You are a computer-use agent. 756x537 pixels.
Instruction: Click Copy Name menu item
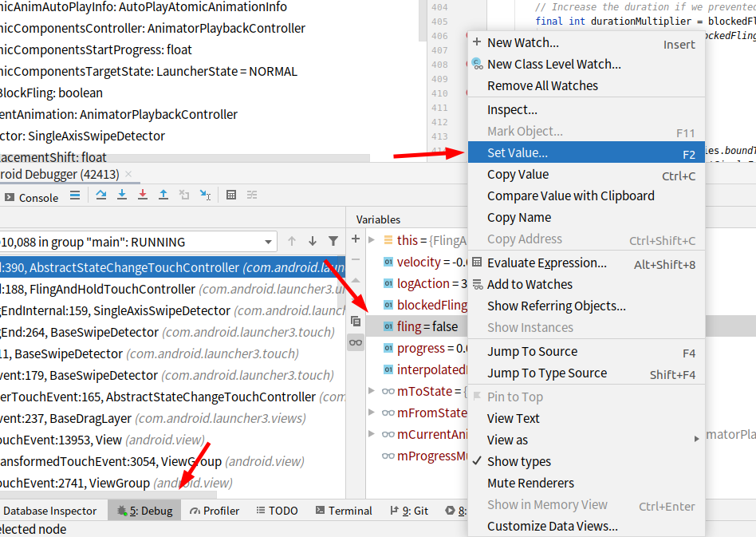coord(586,218)
